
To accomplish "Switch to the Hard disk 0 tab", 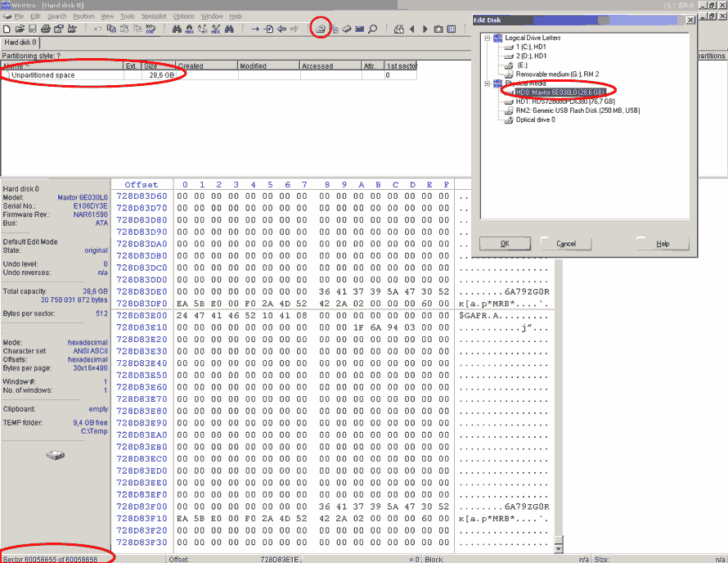I will (20, 42).
